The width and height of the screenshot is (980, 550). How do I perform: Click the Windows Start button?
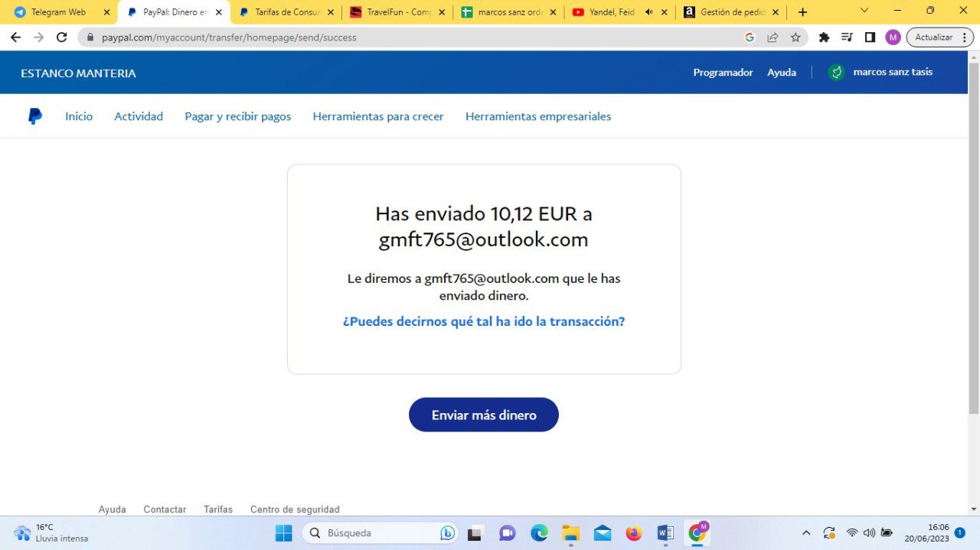[284, 533]
